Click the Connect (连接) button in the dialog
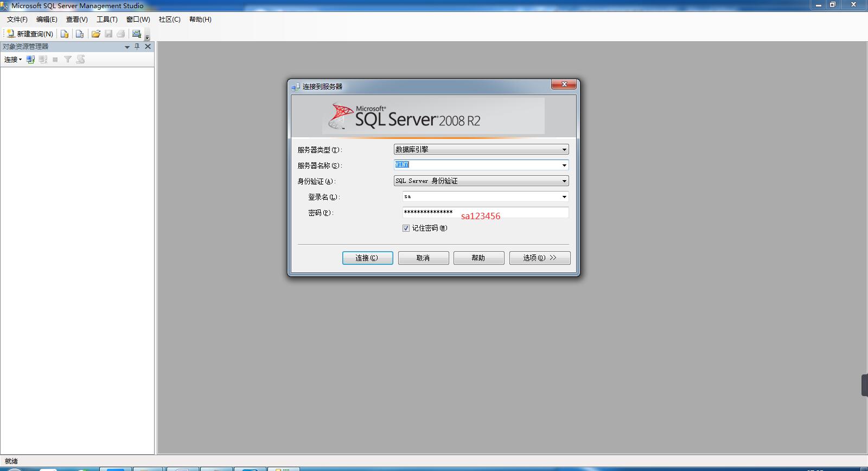 tap(368, 258)
